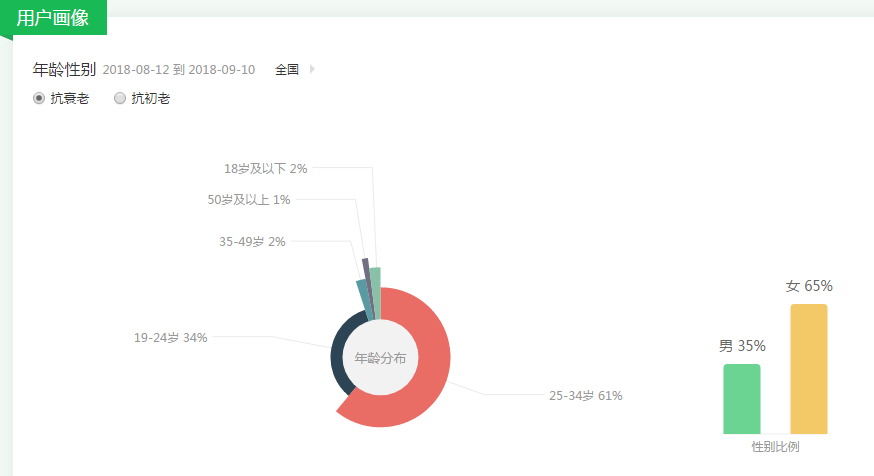Select the 抗衰老 radio button
This screenshot has height=476, width=874.
point(39,98)
